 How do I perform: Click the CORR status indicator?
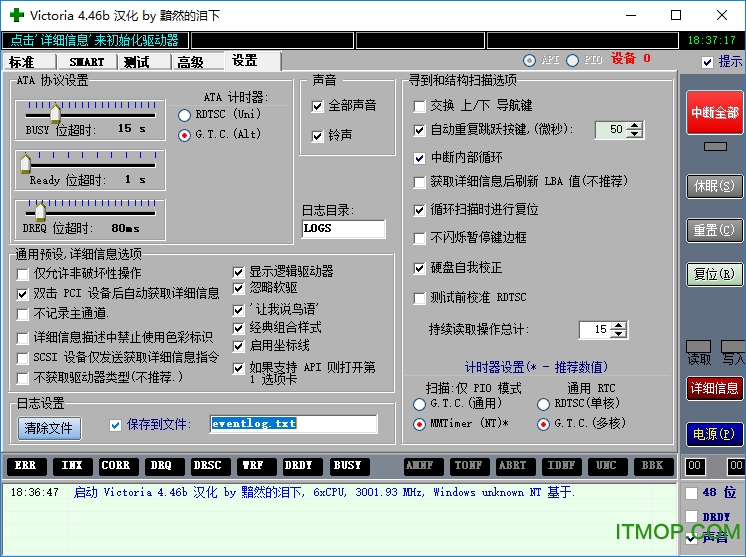(116, 465)
